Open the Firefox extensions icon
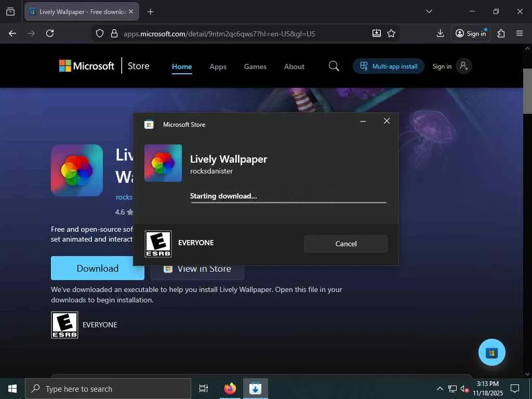This screenshot has height=399, width=532. pyautogui.click(x=501, y=33)
